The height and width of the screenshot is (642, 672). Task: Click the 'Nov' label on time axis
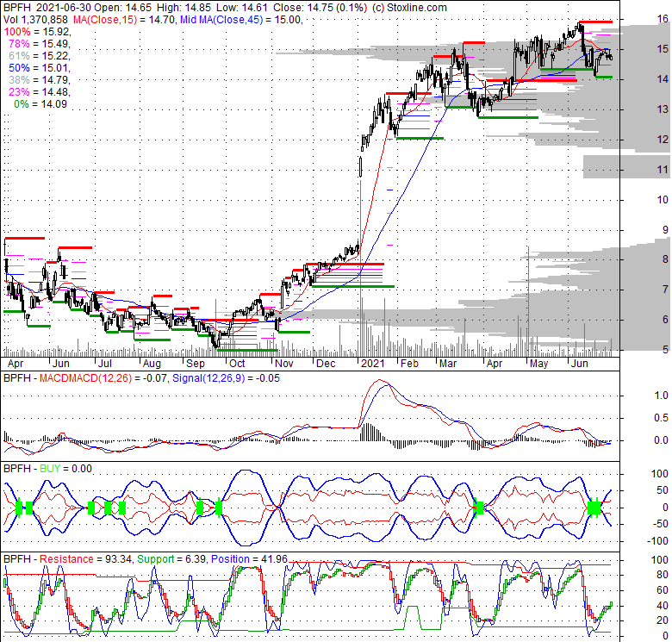point(283,364)
